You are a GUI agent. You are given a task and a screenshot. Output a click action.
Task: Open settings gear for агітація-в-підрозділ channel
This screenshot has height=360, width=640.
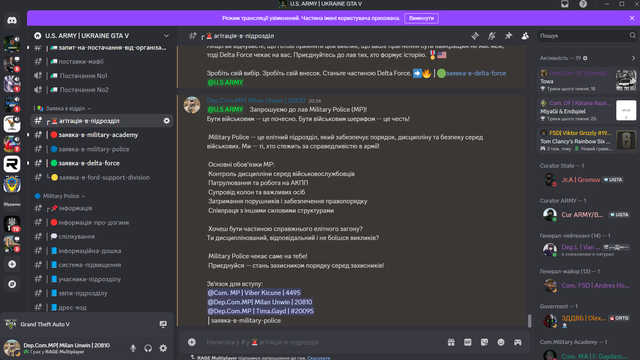pos(167,121)
